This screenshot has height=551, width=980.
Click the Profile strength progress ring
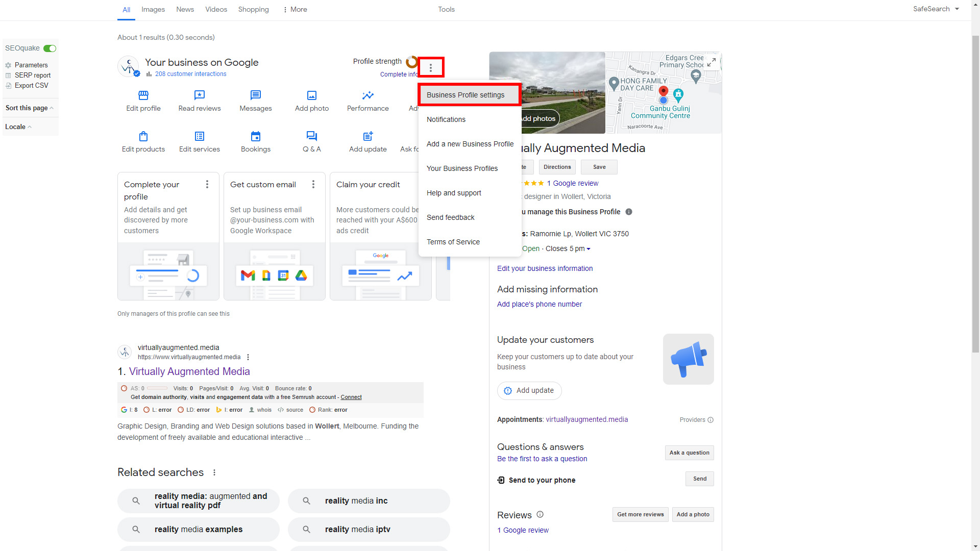tap(411, 62)
